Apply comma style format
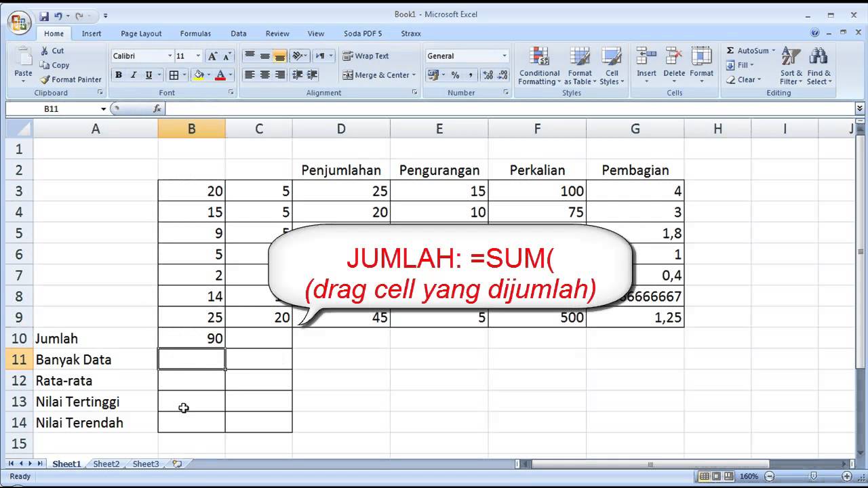The width and height of the screenshot is (868, 488). click(470, 75)
